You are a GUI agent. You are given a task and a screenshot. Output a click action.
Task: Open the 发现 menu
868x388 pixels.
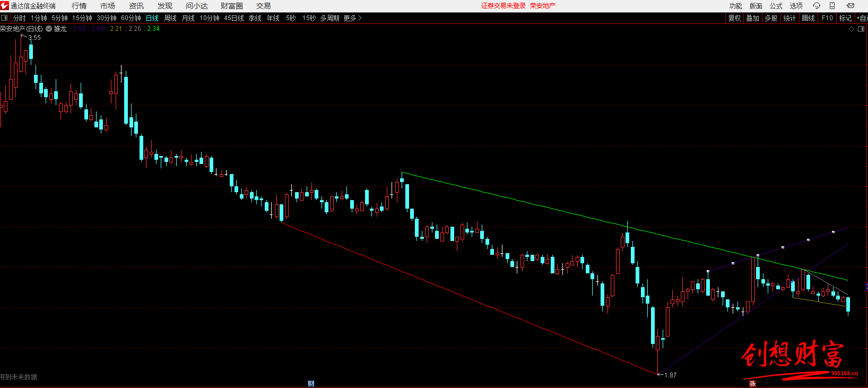165,6
